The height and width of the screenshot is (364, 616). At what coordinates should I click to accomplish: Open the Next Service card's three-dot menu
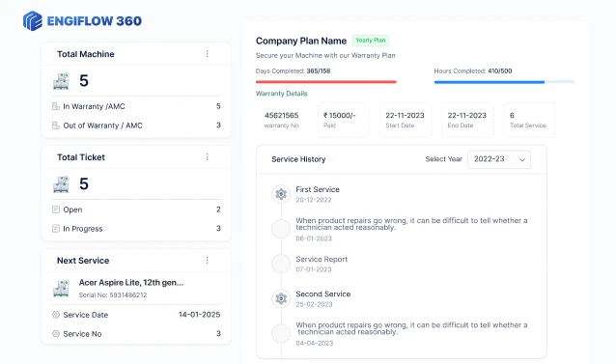pyautogui.click(x=207, y=261)
